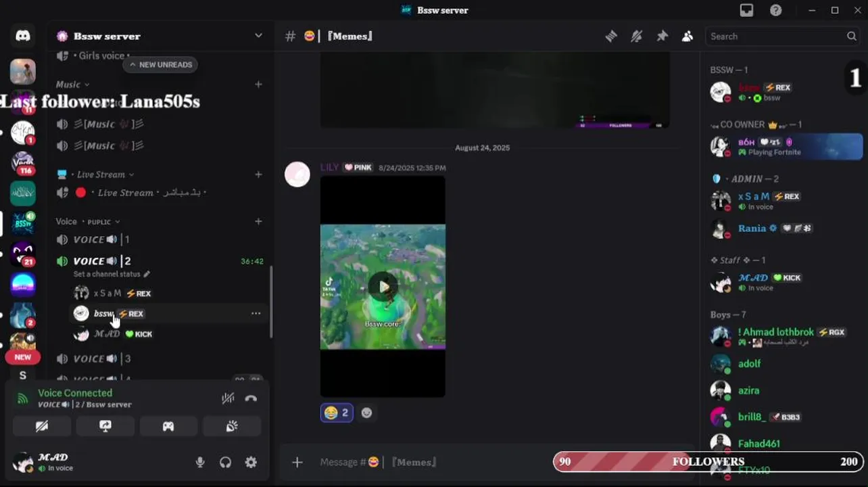Jump to NEW UNREADS pill
This screenshot has height=487, width=868.
[160, 64]
